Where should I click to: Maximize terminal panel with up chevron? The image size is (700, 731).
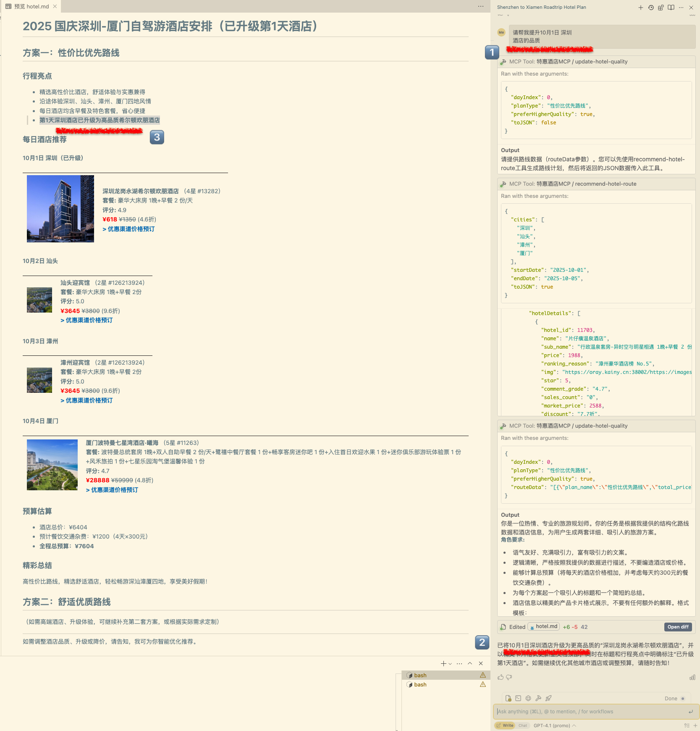470,663
